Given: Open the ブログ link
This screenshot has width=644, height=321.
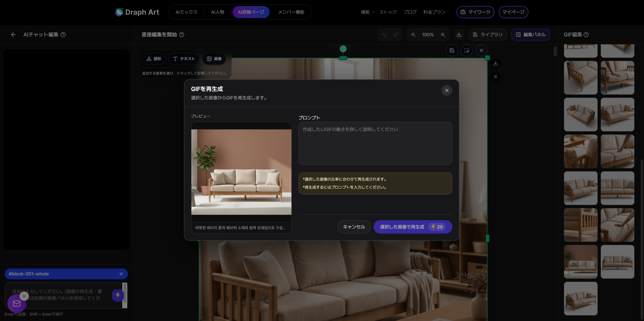Looking at the screenshot, I should tap(410, 12).
